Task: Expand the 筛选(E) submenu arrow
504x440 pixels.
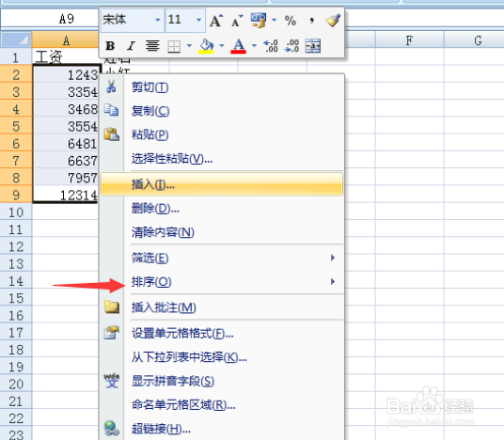Action: [333, 258]
